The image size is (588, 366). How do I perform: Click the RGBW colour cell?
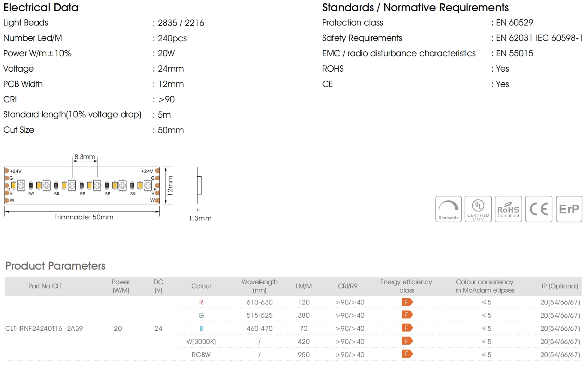pos(201,355)
